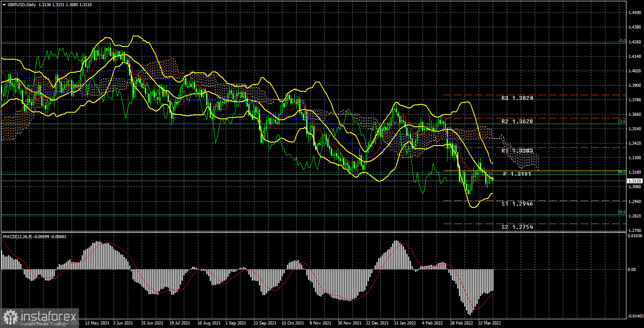Image resolution: width=644 pixels, height=328 pixels.
Task: Click the 1.3540 price scale value
Action: pyautogui.click(x=634, y=128)
